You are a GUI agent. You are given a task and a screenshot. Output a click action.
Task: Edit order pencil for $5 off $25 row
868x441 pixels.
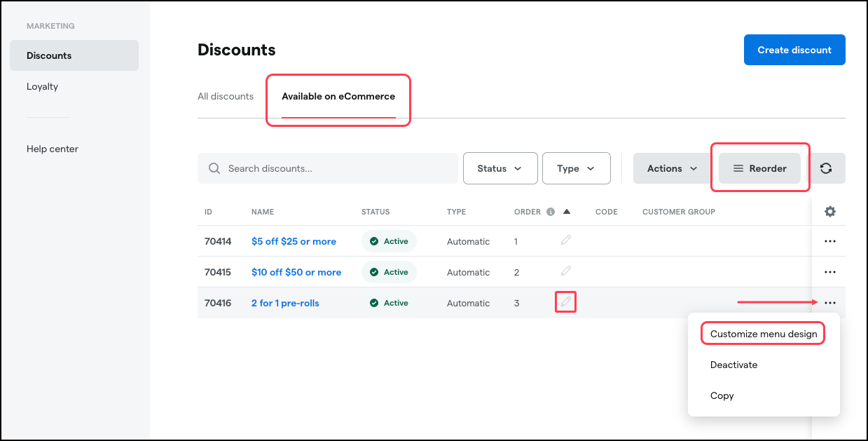click(x=566, y=240)
